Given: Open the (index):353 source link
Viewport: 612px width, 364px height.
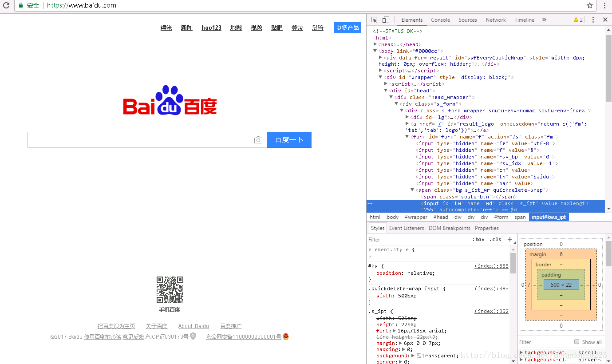Looking at the screenshot, I should click(491, 266).
